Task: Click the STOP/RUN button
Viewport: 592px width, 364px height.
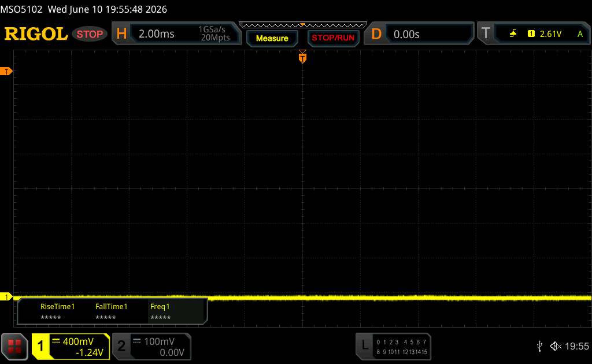Action: 333,38
